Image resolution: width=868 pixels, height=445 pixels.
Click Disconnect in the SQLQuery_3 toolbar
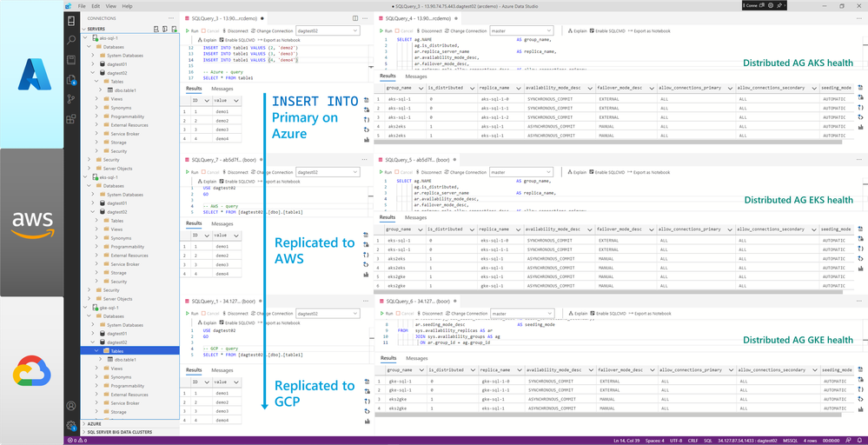[x=235, y=31]
